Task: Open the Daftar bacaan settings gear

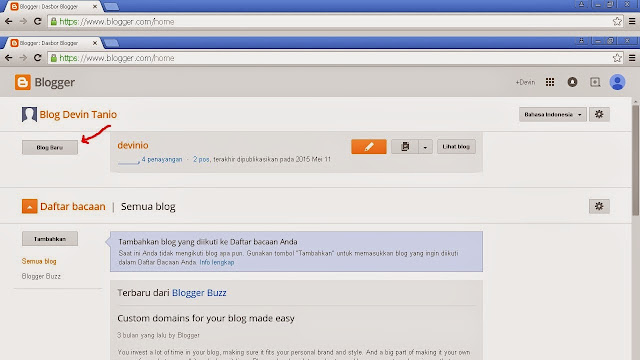Action: click(x=599, y=206)
